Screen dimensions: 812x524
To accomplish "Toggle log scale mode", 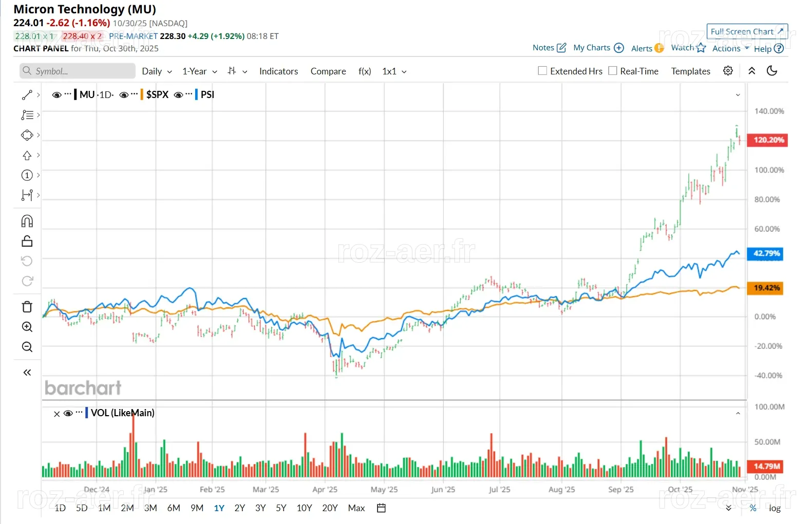I will point(775,508).
